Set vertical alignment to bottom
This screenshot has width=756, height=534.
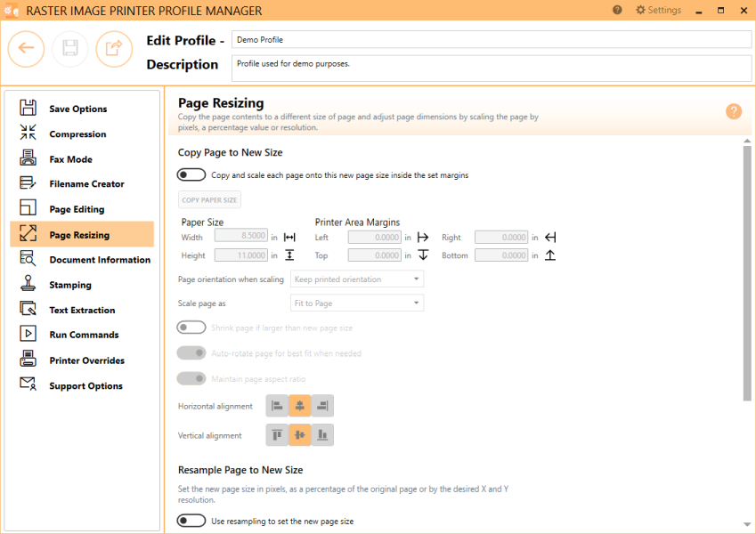322,435
